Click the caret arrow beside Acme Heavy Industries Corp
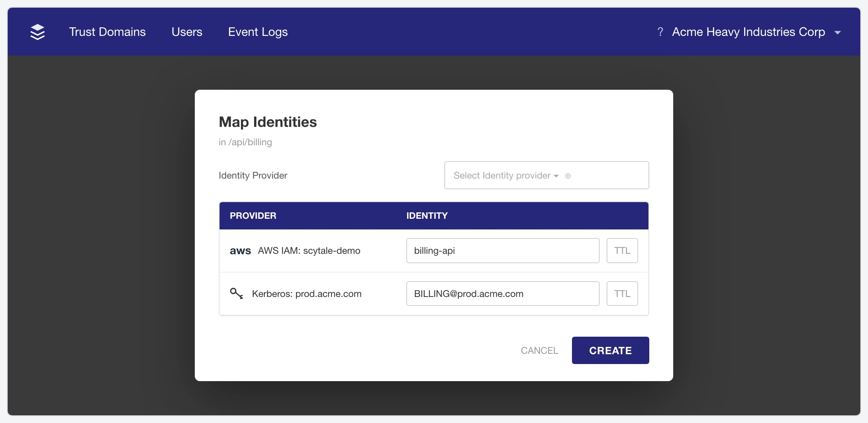 837,32
